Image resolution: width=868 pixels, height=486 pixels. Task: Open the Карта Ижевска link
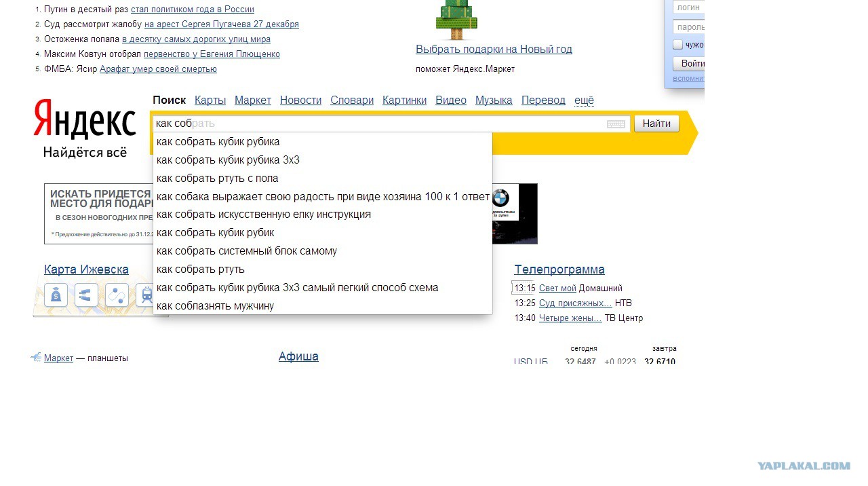click(x=86, y=269)
